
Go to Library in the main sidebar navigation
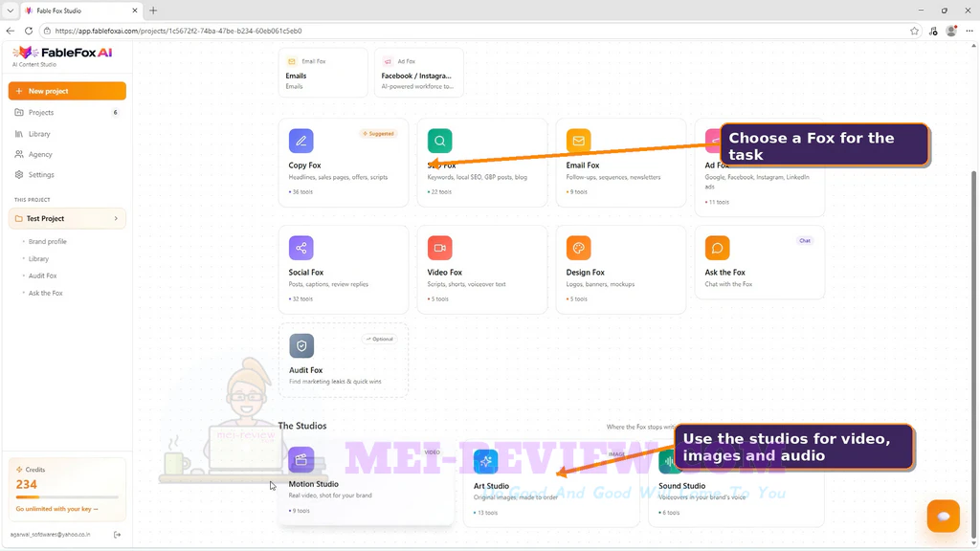point(67,134)
